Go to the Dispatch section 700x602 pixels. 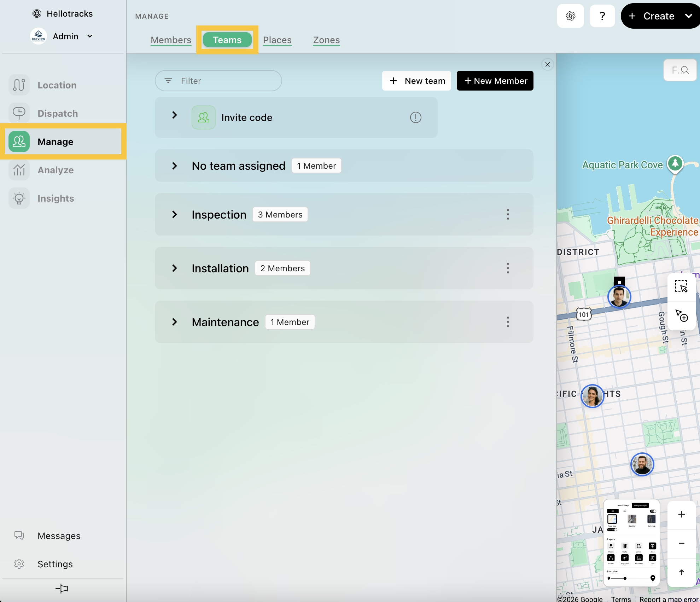point(57,114)
